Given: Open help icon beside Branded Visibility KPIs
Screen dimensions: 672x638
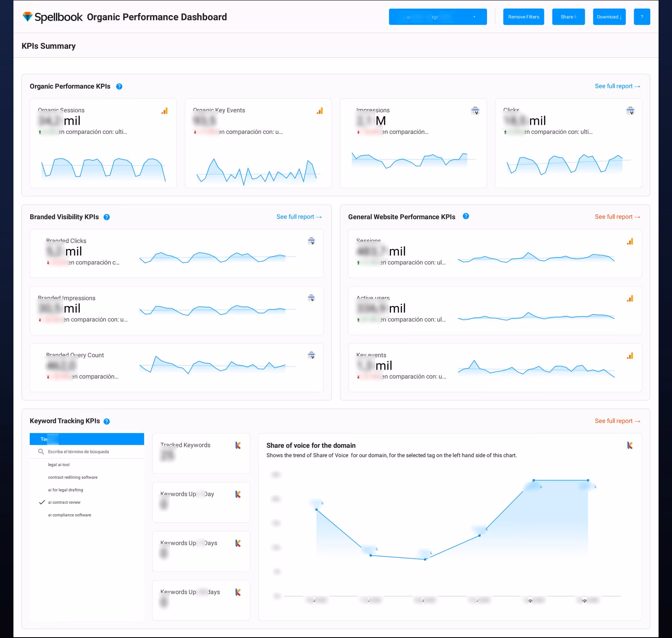Looking at the screenshot, I should pyautogui.click(x=107, y=217).
